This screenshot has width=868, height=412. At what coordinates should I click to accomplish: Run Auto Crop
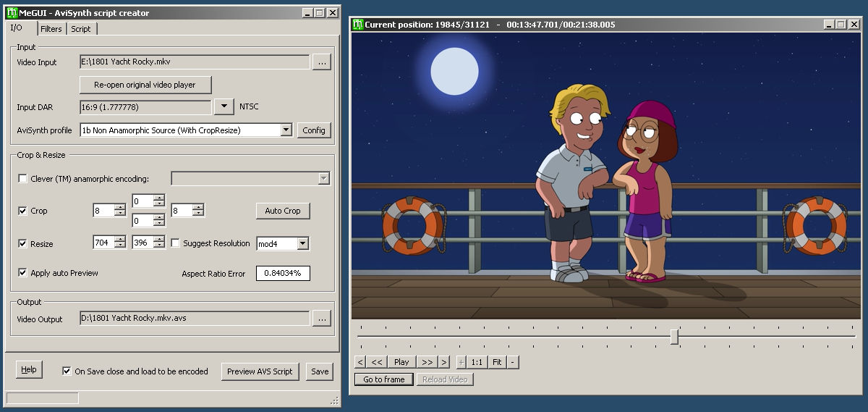pos(283,211)
